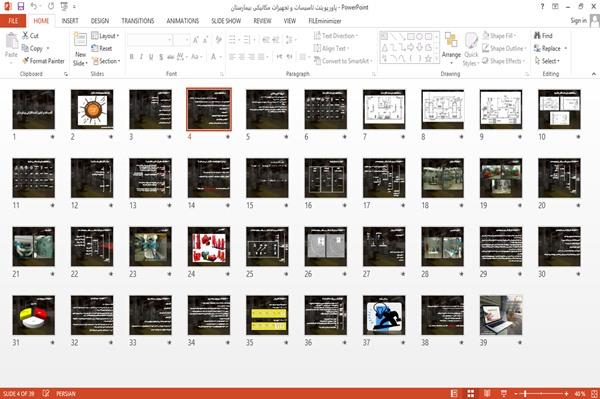Viewport: 600px width, 399px height.
Task: Click the Save icon in quick access toolbar
Action: (x=21, y=6)
